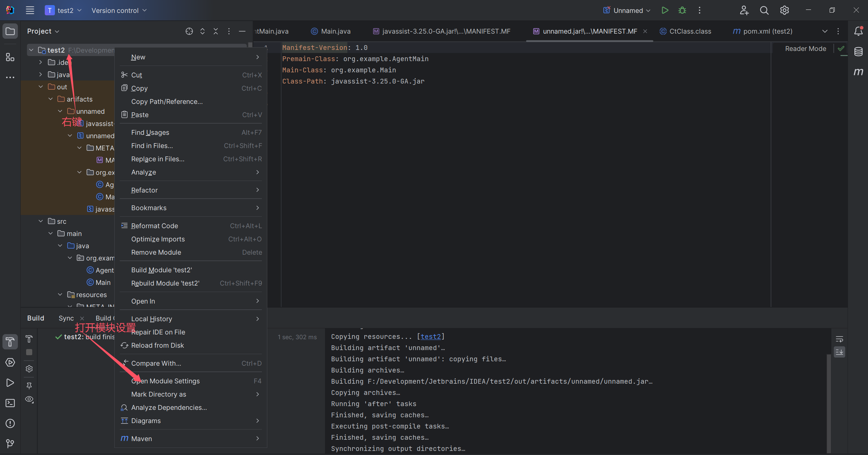Open the Maven tool window icon
This screenshot has width=868, height=455.
(858, 72)
